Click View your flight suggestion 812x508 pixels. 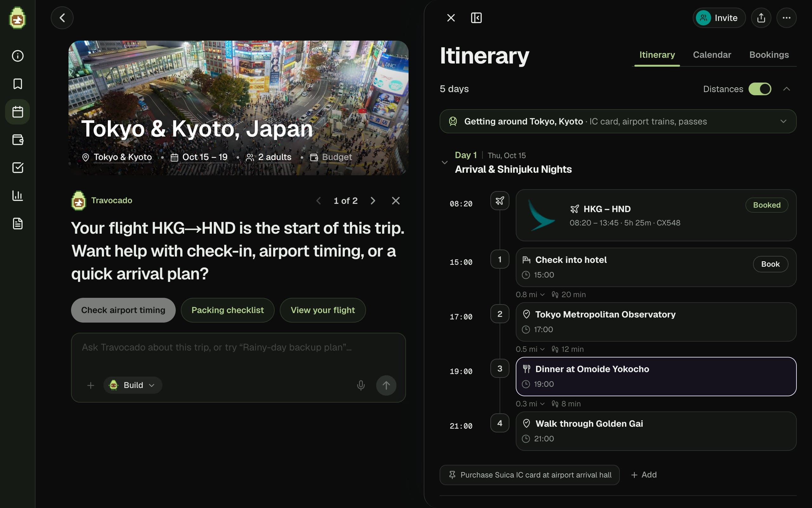coord(323,310)
